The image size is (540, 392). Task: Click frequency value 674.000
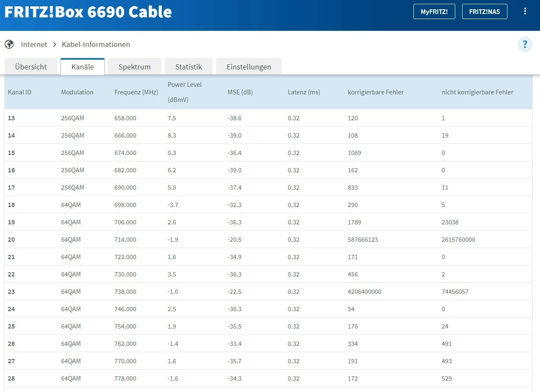(125, 153)
